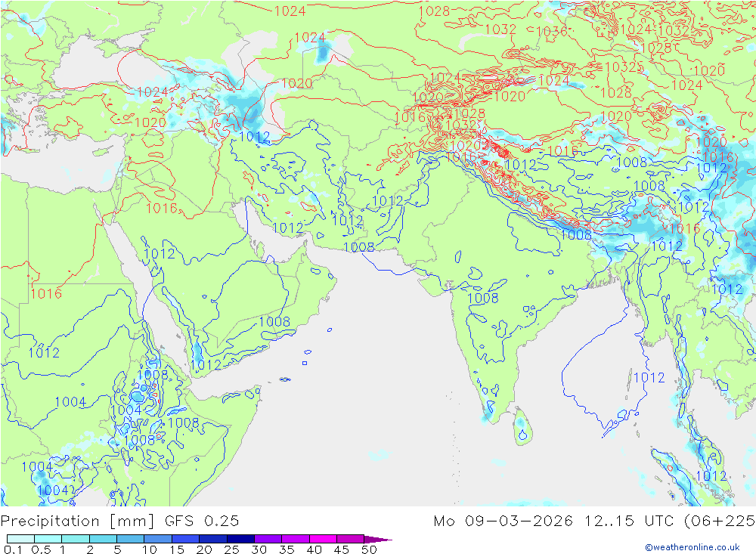Click the 25–30 mm navy legend swatch
756x554 pixels.
tap(240, 539)
